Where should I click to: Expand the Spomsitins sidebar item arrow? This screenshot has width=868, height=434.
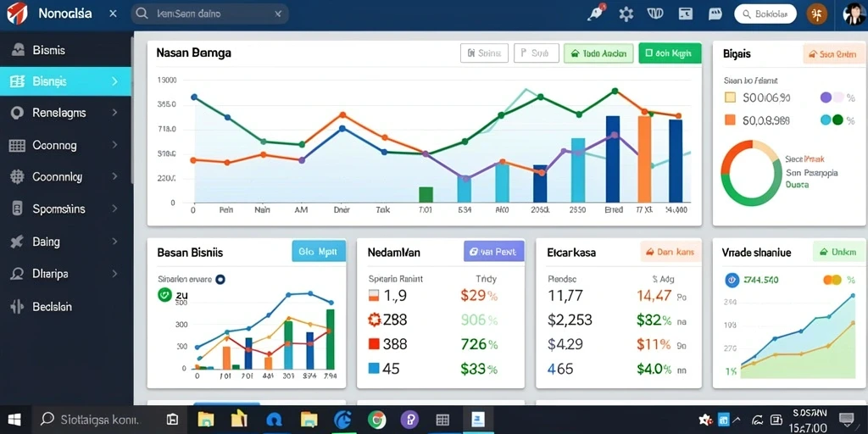[114, 209]
